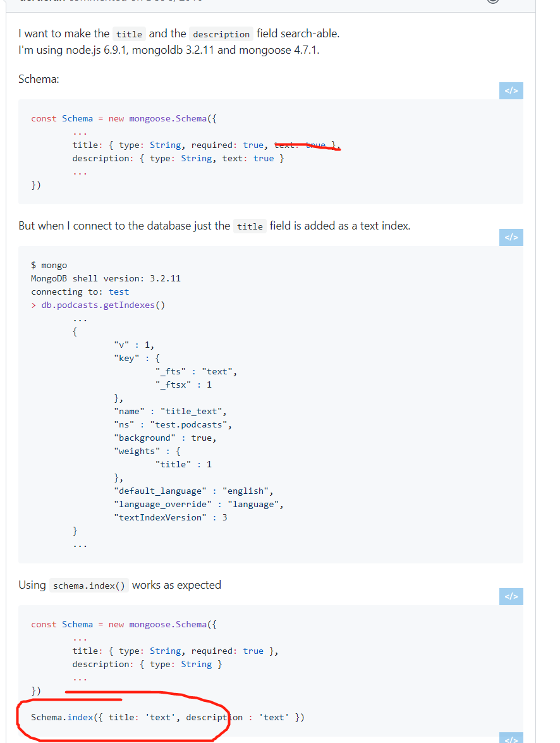Click the words 'works as expected'
This screenshot has height=743, width=560.
pos(177,585)
